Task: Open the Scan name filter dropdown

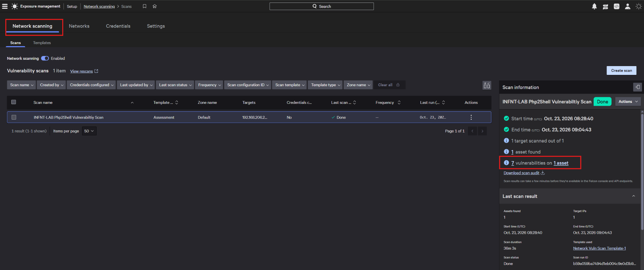Action: 21,85
